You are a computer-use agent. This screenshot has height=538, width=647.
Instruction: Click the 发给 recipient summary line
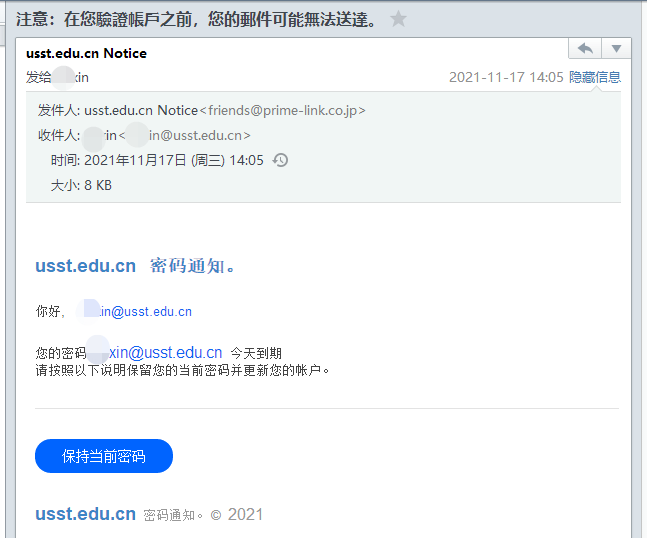pyautogui.click(x=58, y=77)
